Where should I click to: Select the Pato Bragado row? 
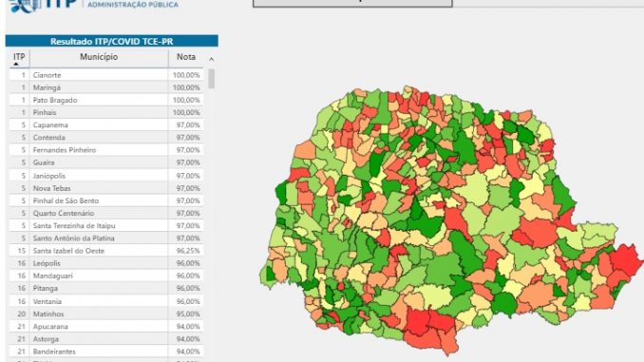(106, 100)
